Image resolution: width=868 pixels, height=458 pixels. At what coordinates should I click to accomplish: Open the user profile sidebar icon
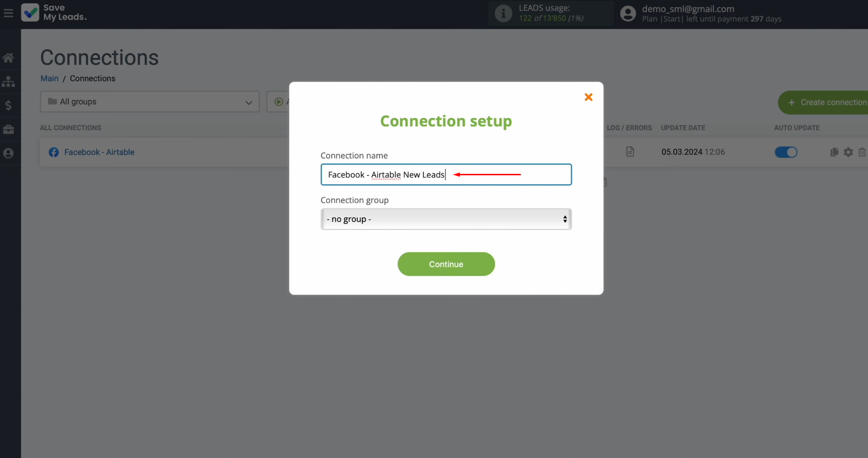tap(8, 153)
